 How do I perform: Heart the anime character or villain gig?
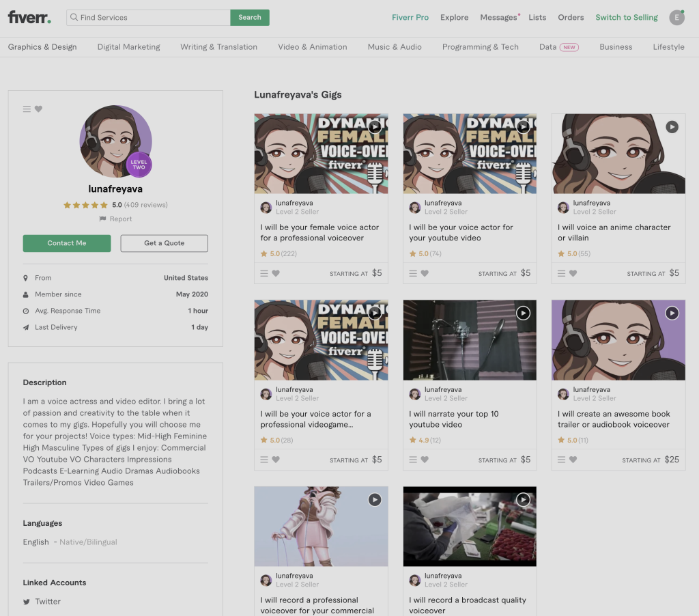click(x=573, y=273)
